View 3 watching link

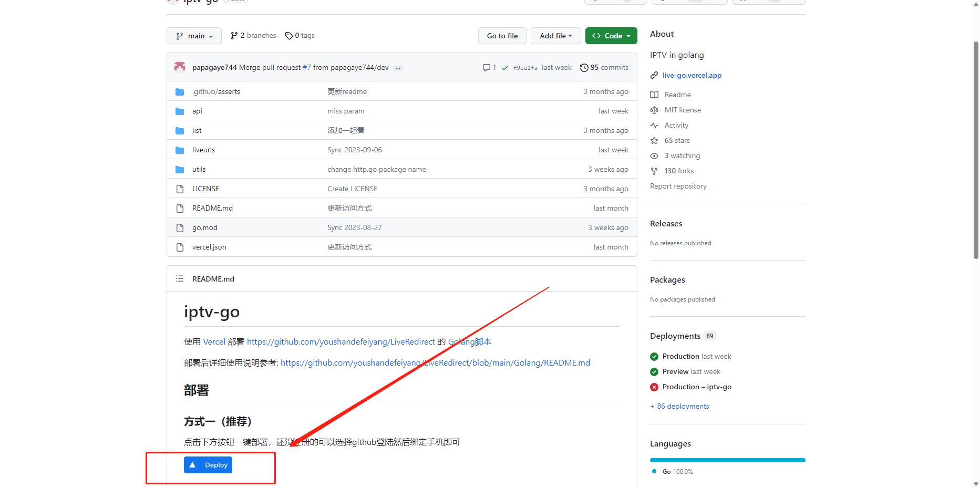tap(682, 155)
